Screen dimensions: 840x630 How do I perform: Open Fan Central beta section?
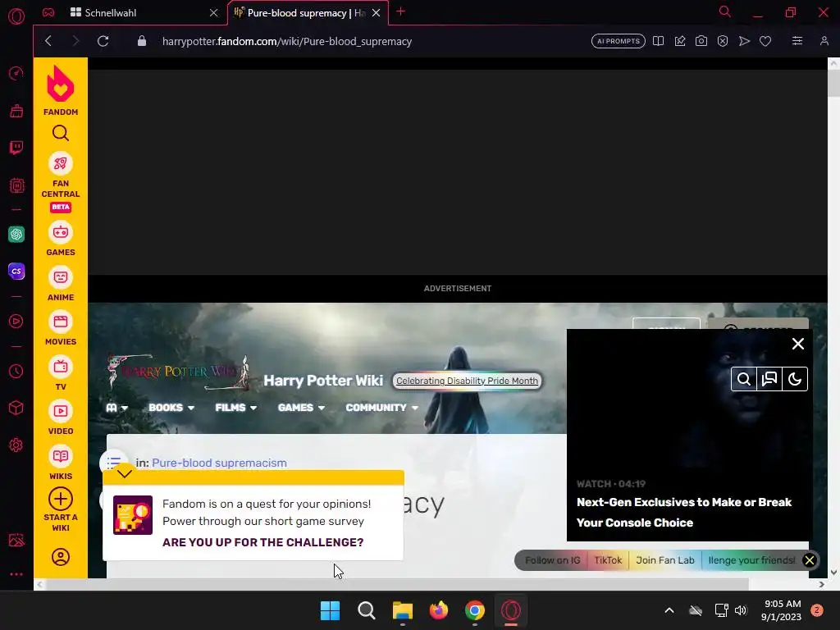pos(61,181)
